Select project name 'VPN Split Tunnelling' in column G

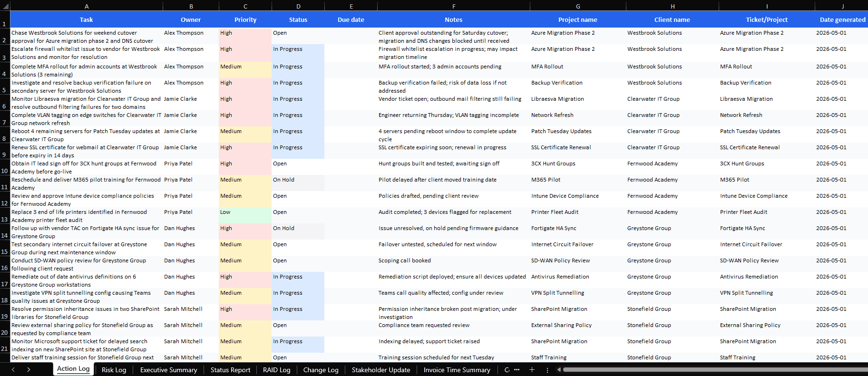(578, 296)
